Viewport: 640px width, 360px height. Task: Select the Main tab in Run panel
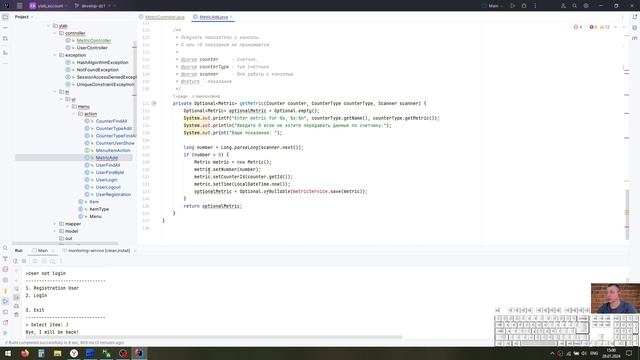point(43,251)
